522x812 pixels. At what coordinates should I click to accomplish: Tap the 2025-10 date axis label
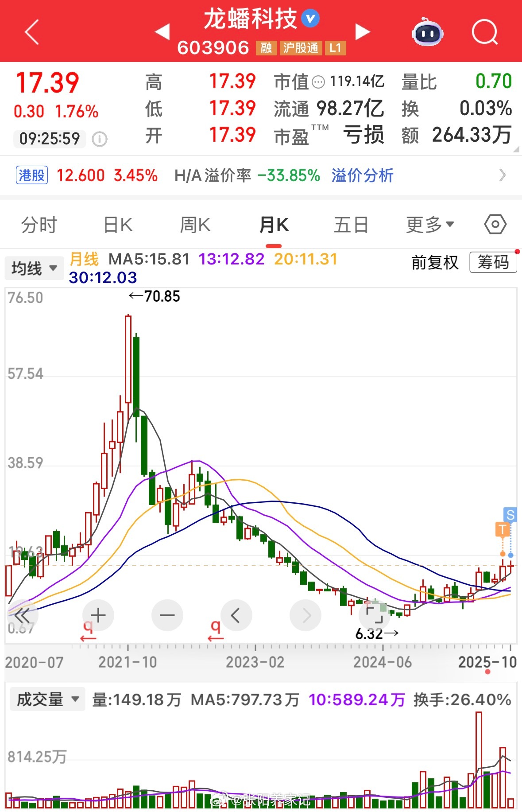[487, 662]
